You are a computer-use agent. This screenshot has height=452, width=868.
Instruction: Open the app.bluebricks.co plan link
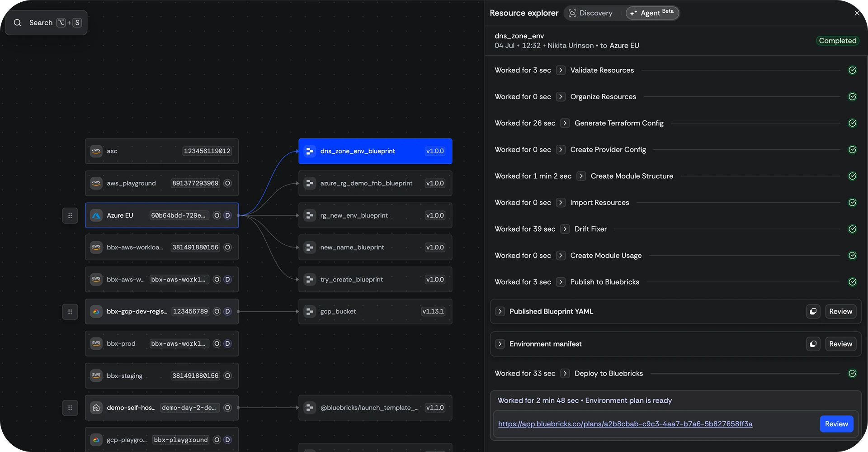pos(625,424)
